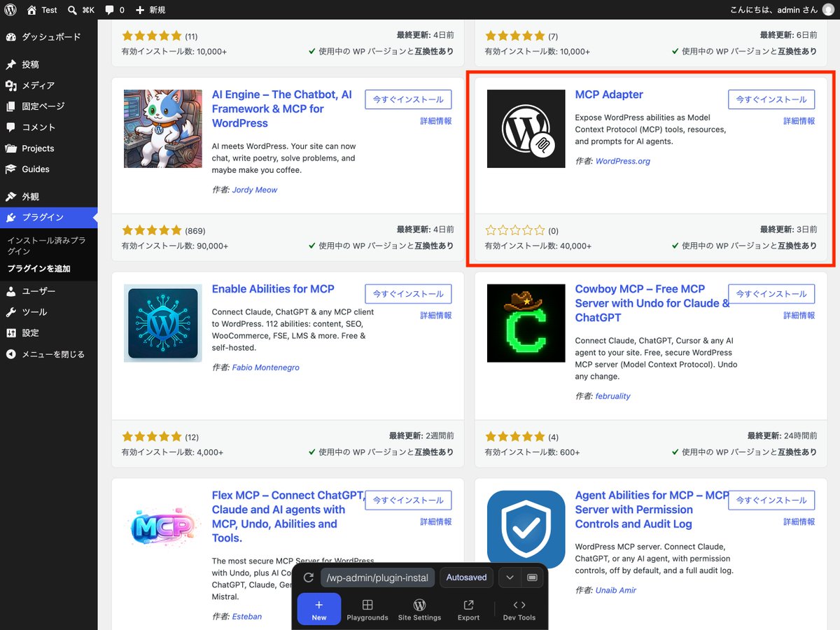
Task: Open Agent Abilities for MCP title
Action: 651,510
